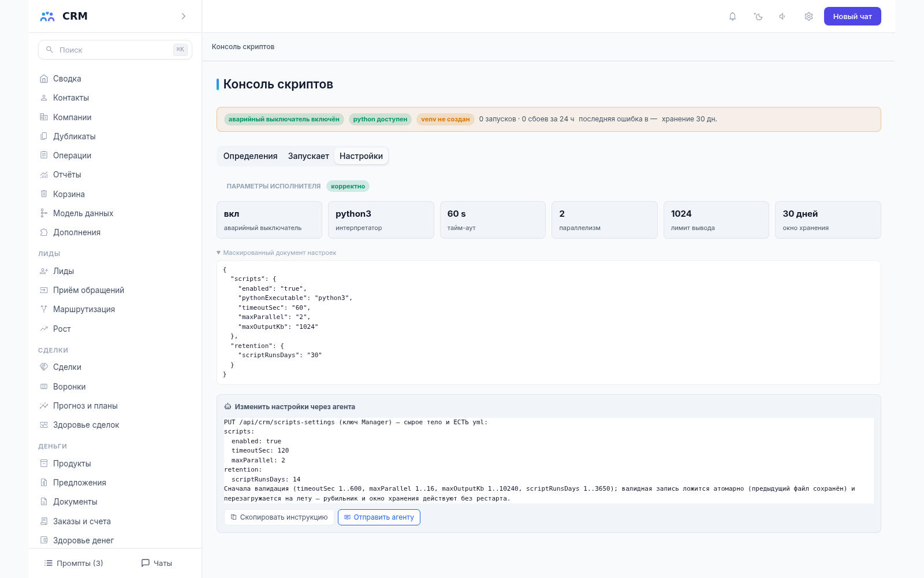924x578 pixels.
Task: Open Компании building icon
Action: [x=44, y=117]
